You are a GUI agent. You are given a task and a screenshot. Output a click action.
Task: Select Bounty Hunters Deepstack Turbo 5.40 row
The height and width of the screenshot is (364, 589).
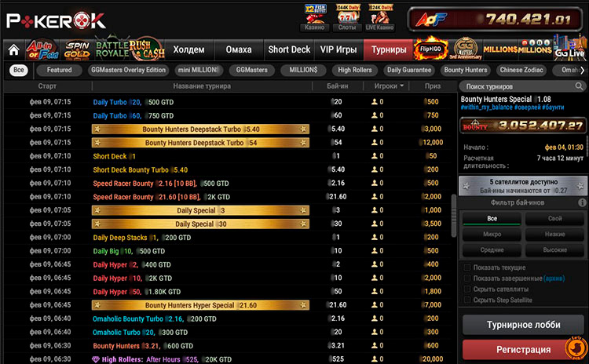coord(200,129)
